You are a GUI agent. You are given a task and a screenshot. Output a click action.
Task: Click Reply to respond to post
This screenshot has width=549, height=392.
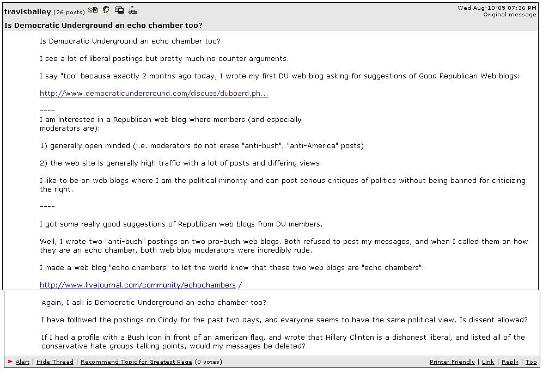pos(510,362)
